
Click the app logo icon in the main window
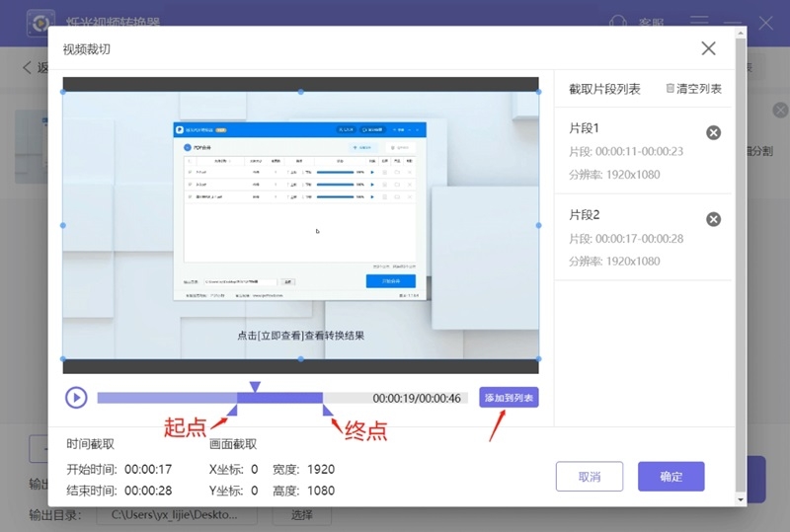pyautogui.click(x=40, y=22)
